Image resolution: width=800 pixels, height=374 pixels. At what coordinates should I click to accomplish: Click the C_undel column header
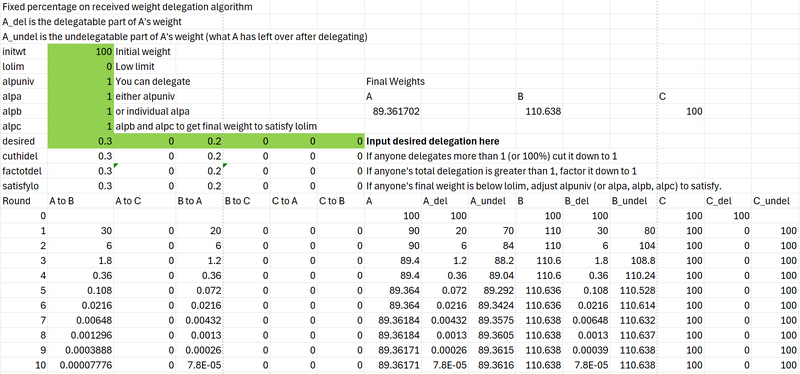(775, 201)
